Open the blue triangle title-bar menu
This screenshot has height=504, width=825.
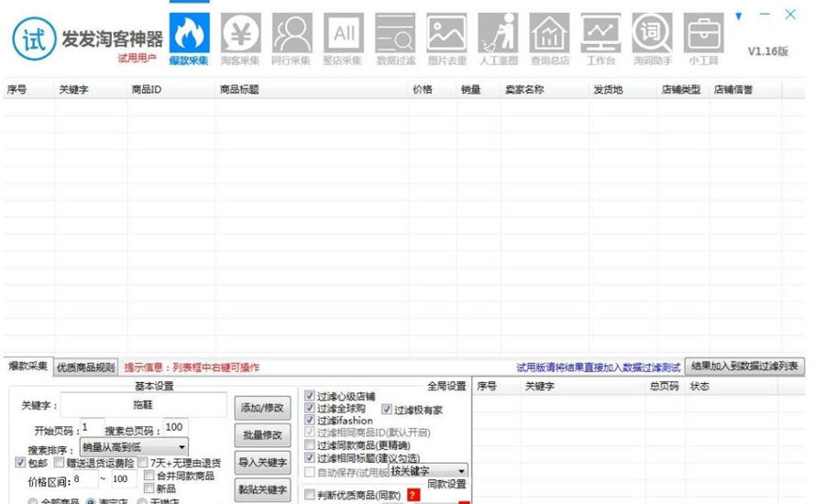[739, 16]
